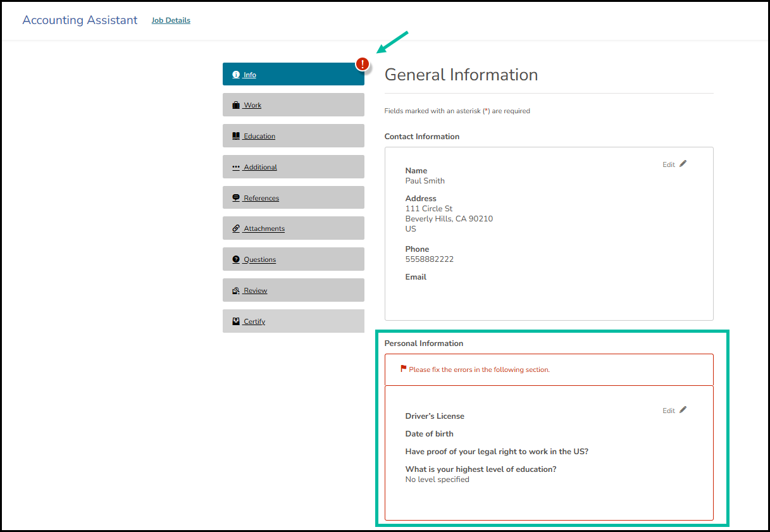The image size is (770, 532).
Task: Click Edit in the Contact Information card
Action: [669, 164]
